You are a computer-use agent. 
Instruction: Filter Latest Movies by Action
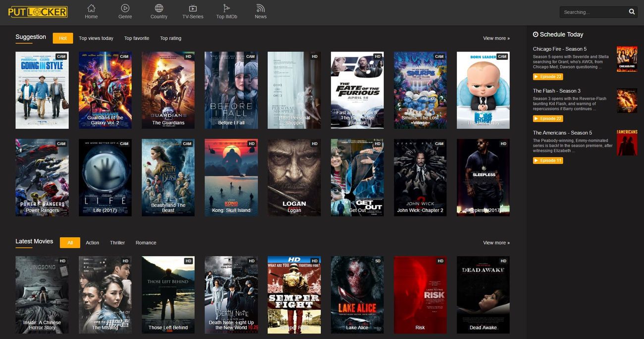tap(93, 242)
